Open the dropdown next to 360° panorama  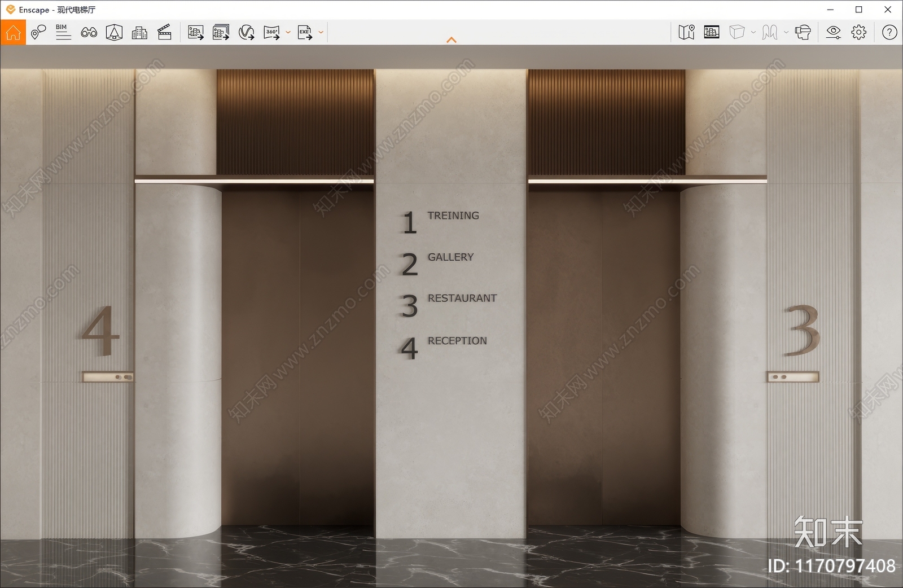pos(288,32)
